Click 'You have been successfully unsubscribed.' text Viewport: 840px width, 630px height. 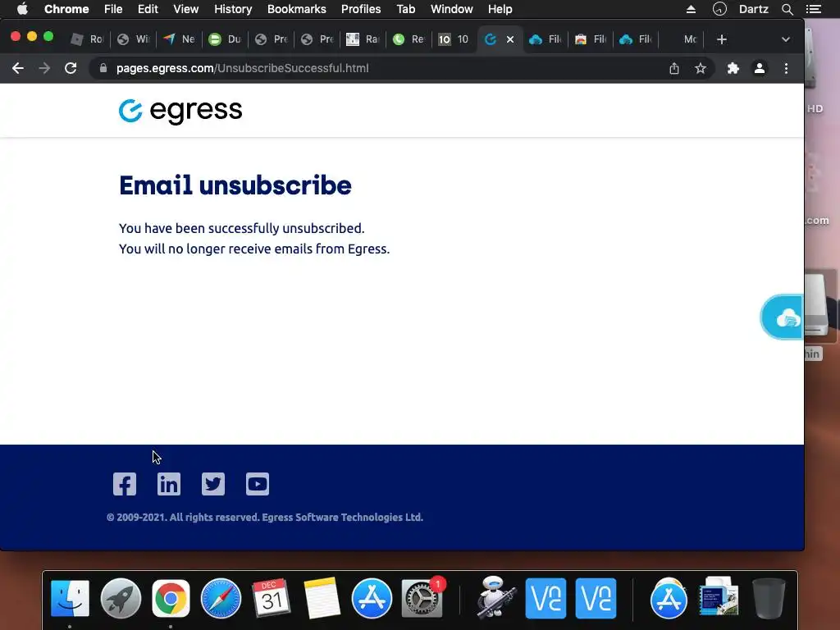point(242,228)
